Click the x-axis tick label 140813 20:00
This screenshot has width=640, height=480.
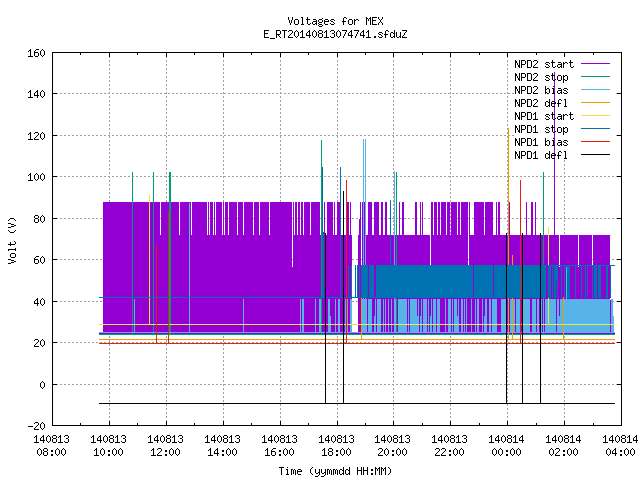pyautogui.click(x=393, y=446)
